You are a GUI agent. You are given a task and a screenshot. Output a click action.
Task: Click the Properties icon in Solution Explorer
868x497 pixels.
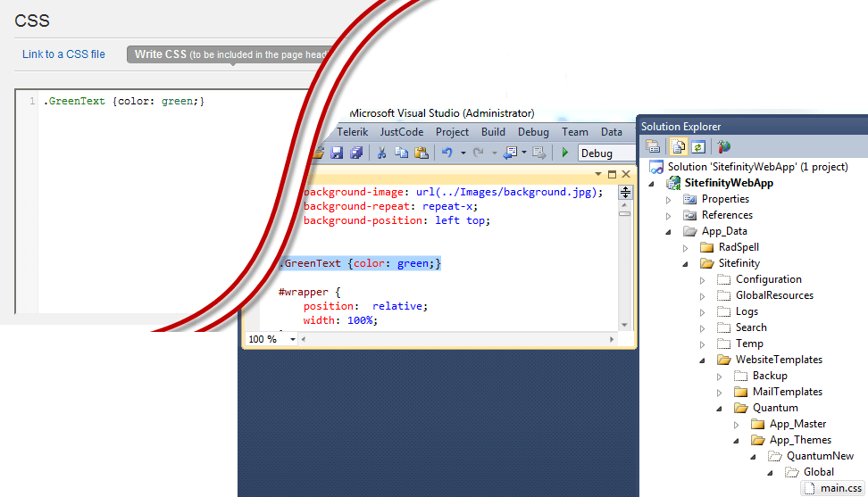point(653,146)
